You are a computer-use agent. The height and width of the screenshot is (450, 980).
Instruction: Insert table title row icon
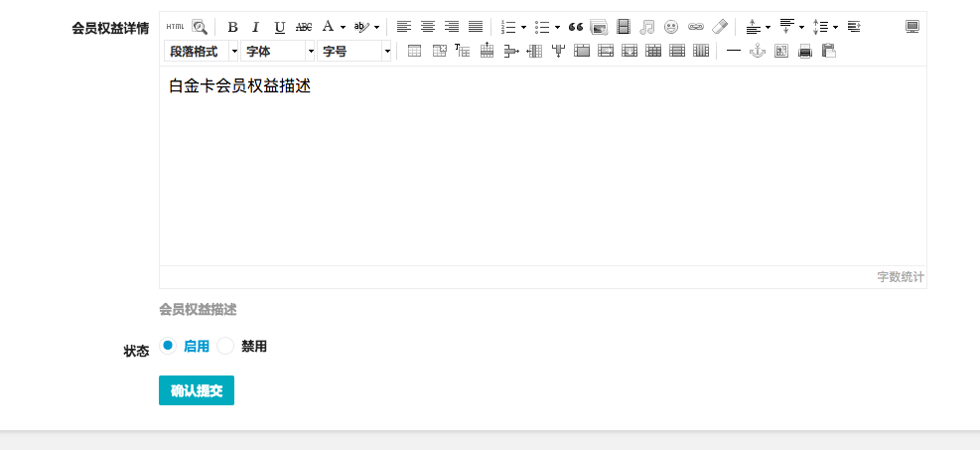(x=462, y=51)
